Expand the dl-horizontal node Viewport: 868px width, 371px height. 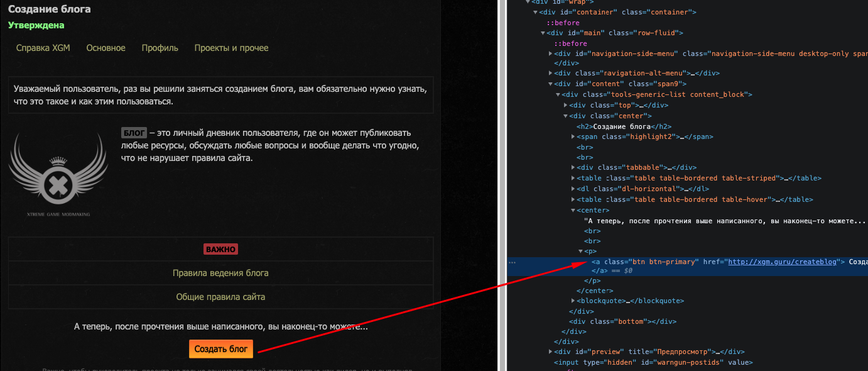(x=573, y=189)
